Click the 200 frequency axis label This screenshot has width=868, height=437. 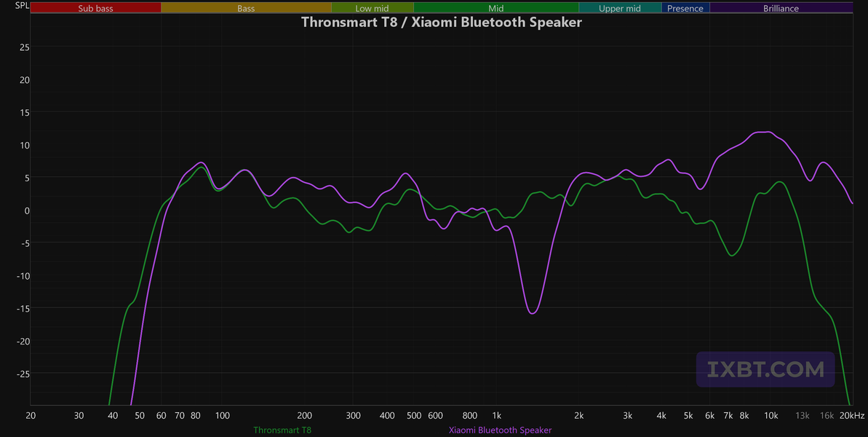[x=304, y=415]
